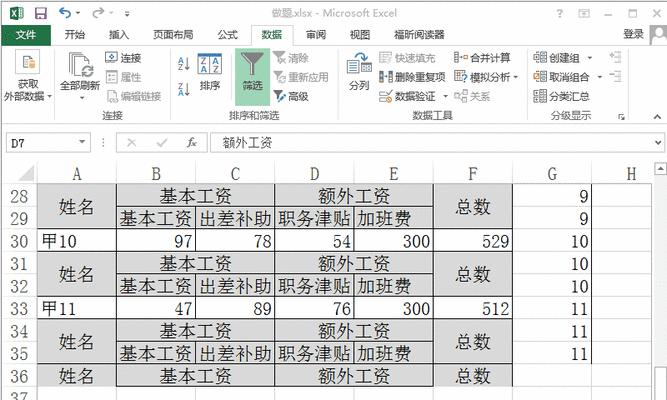Image resolution: width=667 pixels, height=400 pixels.
Task: Open Customize Quick Access Toolbar dropdown
Action: (127, 14)
